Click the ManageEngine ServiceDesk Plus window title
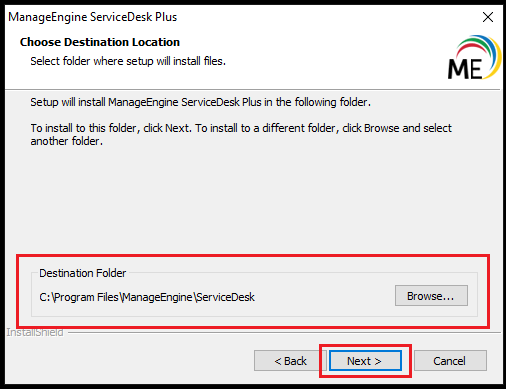This screenshot has width=506, height=389. [93, 17]
